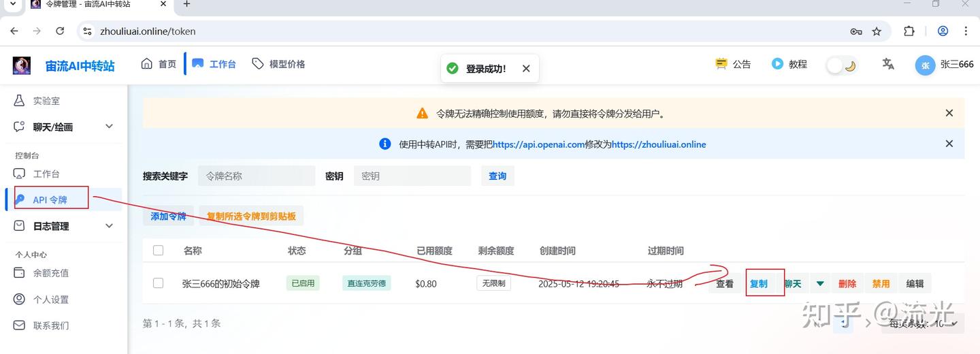View site information icon in address bar
The image size is (980, 354).
pyautogui.click(x=86, y=31)
